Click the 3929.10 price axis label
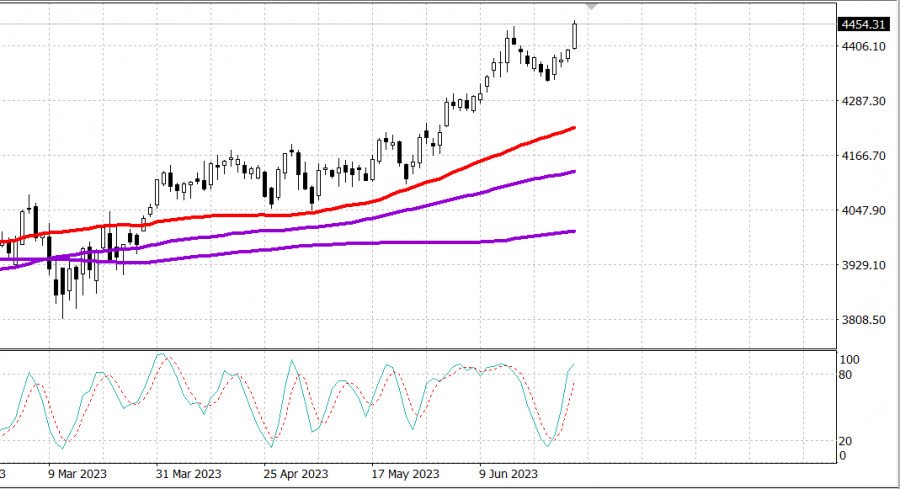This screenshot has height=489, width=900. point(863,265)
